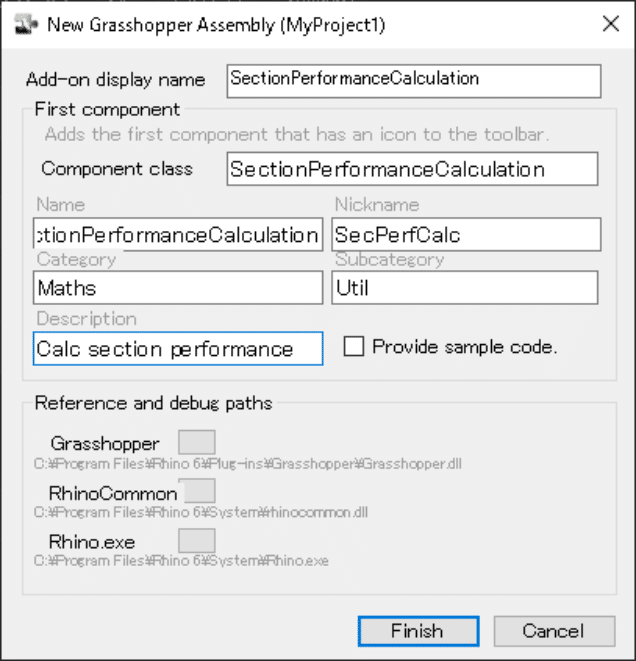636x661 pixels.
Task: Click the Description text field
Action: pos(177,349)
